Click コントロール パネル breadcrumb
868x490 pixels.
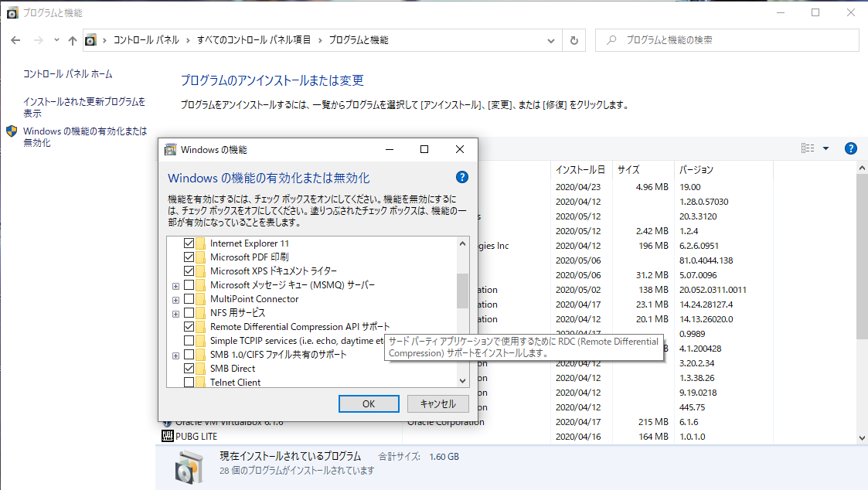pyautogui.click(x=146, y=40)
